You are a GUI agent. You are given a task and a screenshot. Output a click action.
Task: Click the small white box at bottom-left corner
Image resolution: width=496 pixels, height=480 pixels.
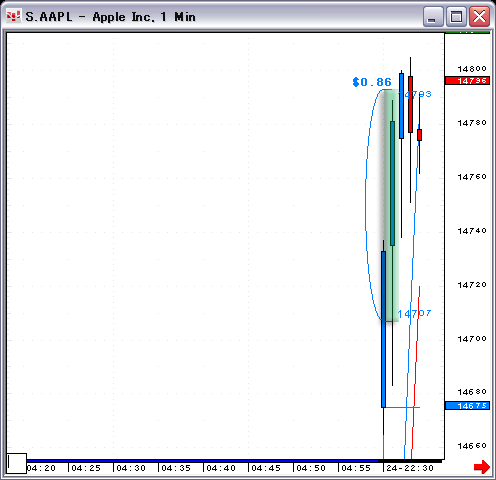coord(17,463)
